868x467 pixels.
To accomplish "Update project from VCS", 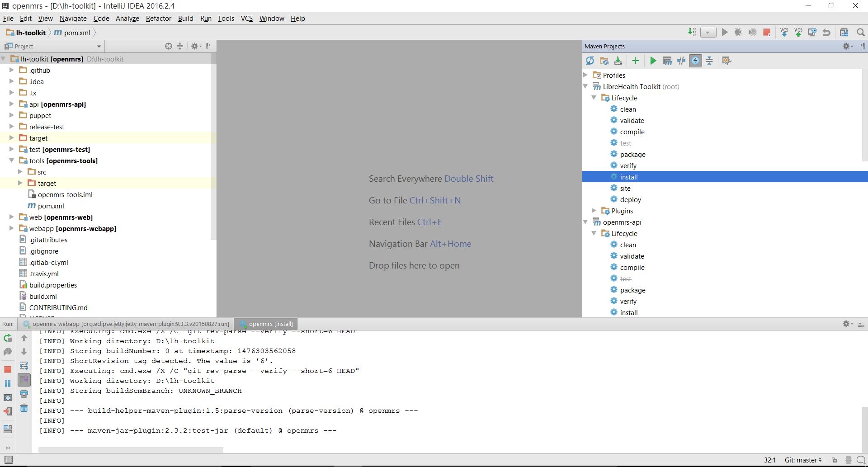I will point(784,32).
